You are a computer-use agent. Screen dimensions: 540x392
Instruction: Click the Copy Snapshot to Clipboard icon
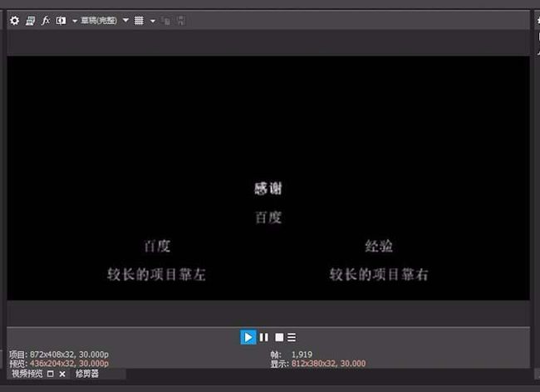pyautogui.click(x=166, y=21)
